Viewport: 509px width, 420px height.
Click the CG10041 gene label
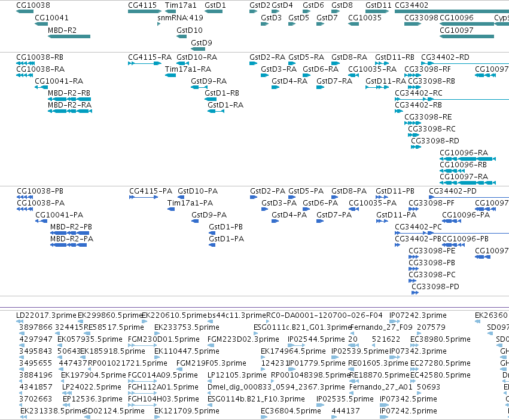(51, 18)
